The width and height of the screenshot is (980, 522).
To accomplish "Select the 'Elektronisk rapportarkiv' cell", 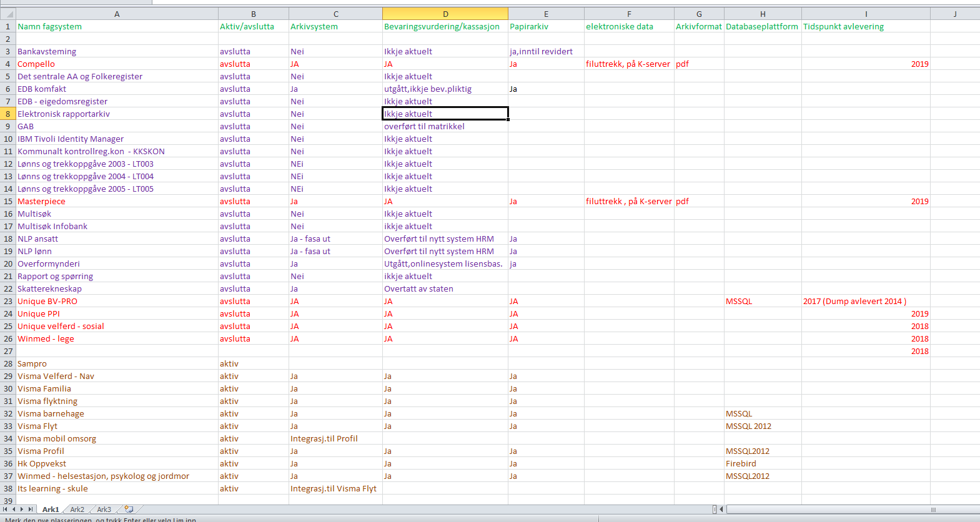I will (x=117, y=114).
